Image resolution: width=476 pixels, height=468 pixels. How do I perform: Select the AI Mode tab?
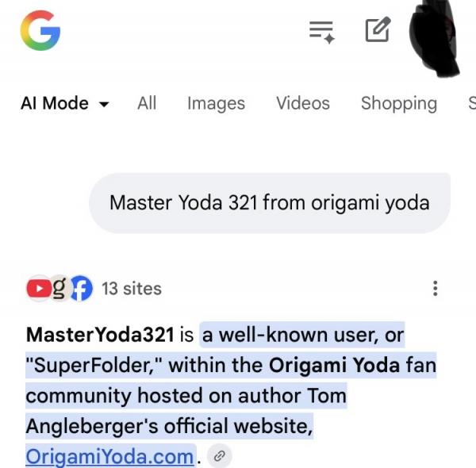65,103
